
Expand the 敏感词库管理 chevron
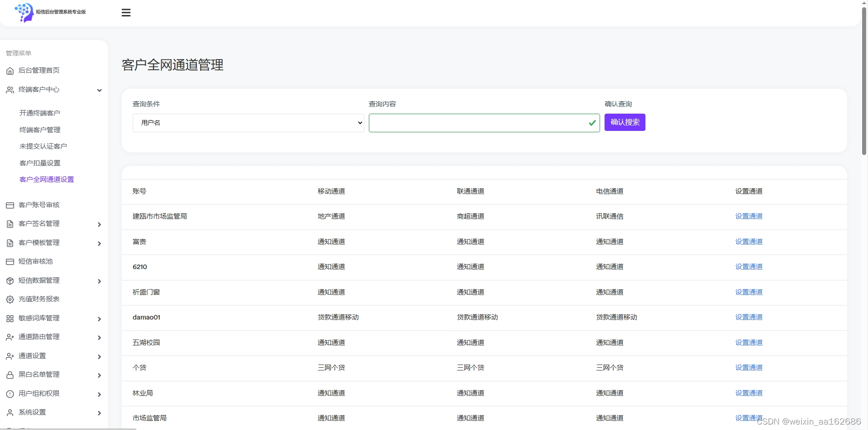click(x=99, y=319)
